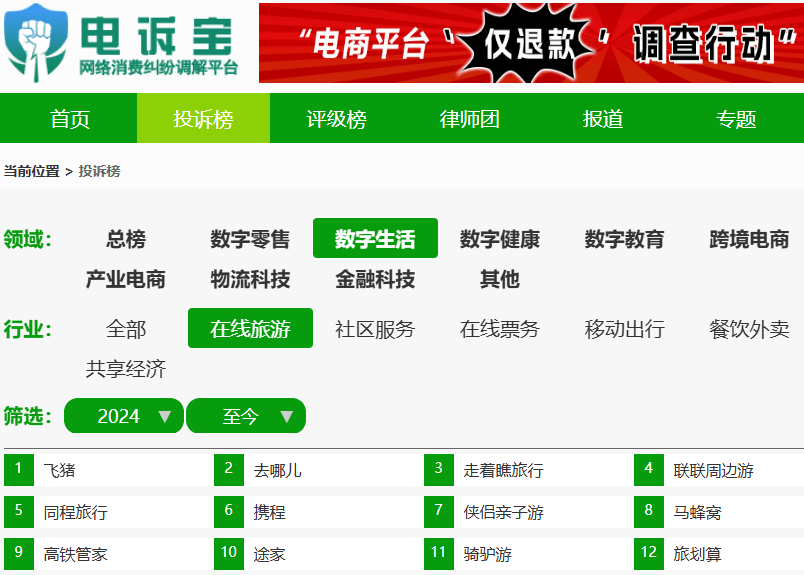This screenshot has height=575, width=804.
Task: Click the rank 3 badge beside 走着瞧旅行
Action: click(438, 469)
